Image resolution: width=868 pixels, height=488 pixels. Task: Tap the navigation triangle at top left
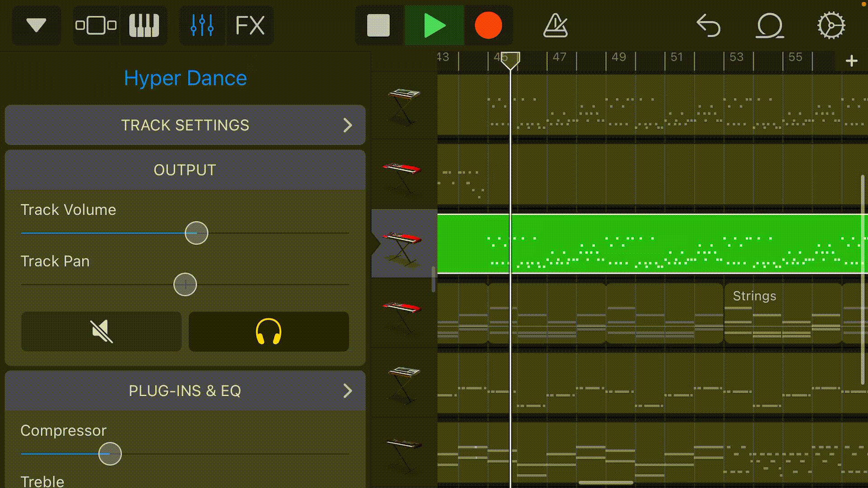click(36, 25)
